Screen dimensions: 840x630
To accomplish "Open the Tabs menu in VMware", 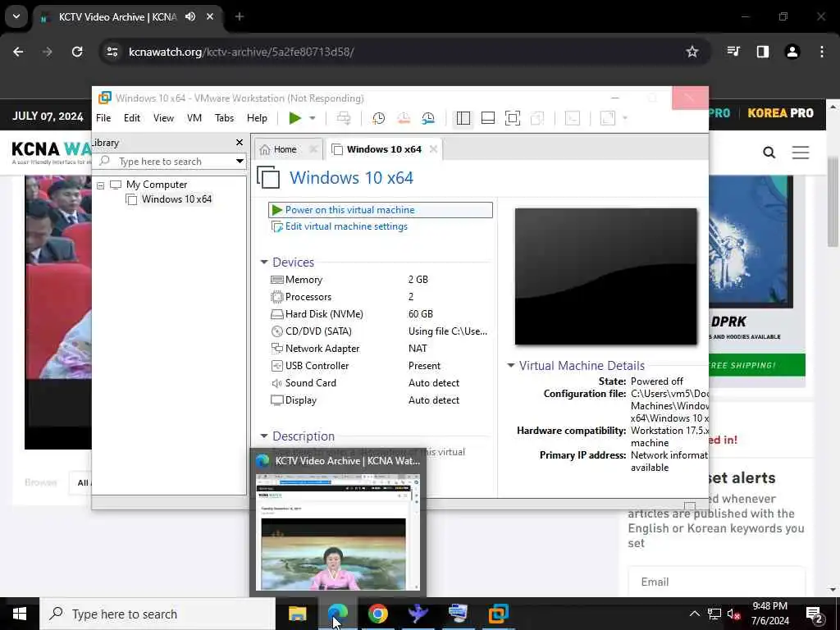I will point(224,118).
